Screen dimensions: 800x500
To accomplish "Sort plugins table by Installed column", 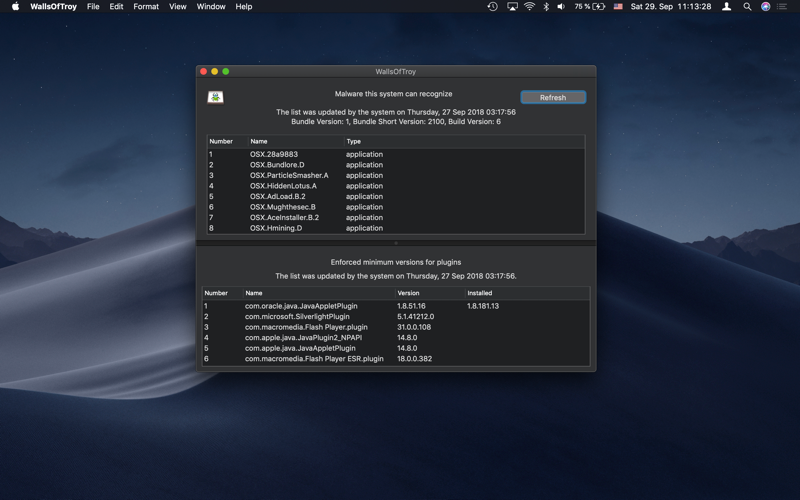I will point(528,293).
